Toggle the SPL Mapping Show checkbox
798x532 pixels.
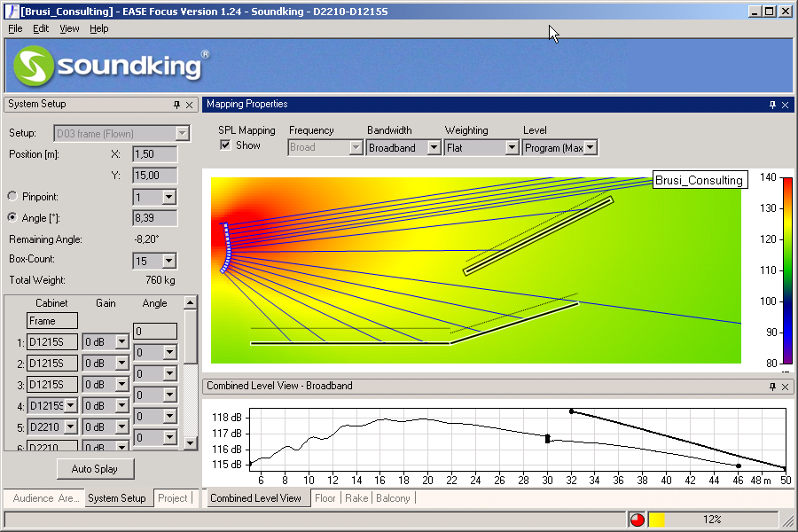click(x=225, y=145)
